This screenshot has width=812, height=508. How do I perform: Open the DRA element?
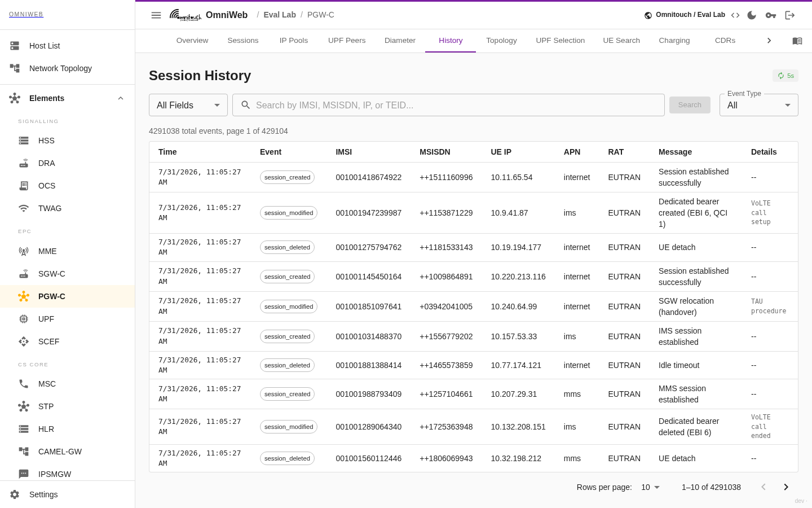pyautogui.click(x=68, y=163)
